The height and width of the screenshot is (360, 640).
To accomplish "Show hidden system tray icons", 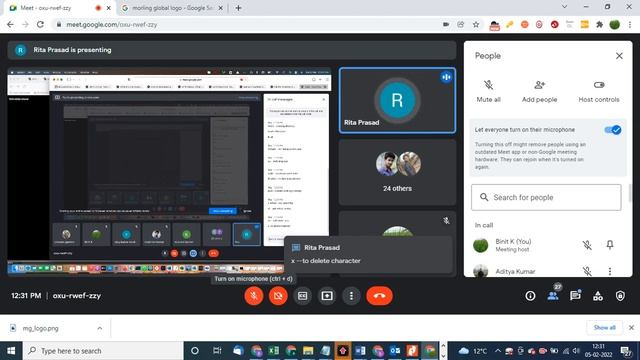I will [498, 351].
